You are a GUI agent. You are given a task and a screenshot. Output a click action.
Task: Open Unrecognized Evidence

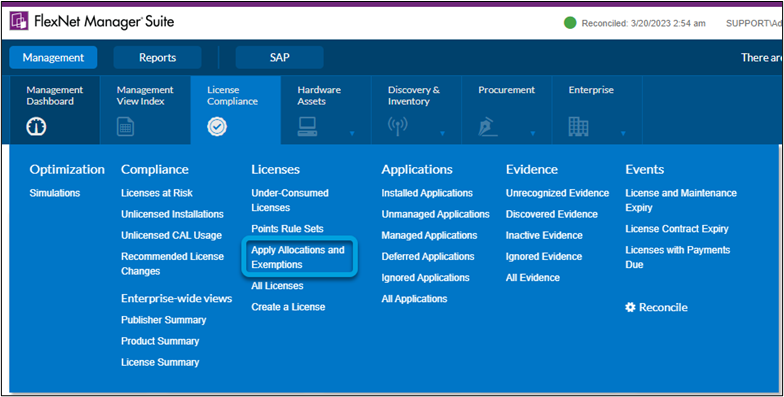(558, 193)
